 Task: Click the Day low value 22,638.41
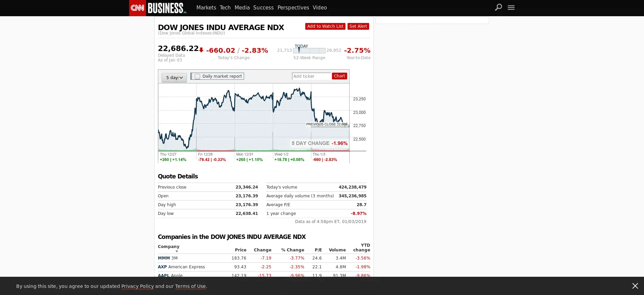(247, 214)
